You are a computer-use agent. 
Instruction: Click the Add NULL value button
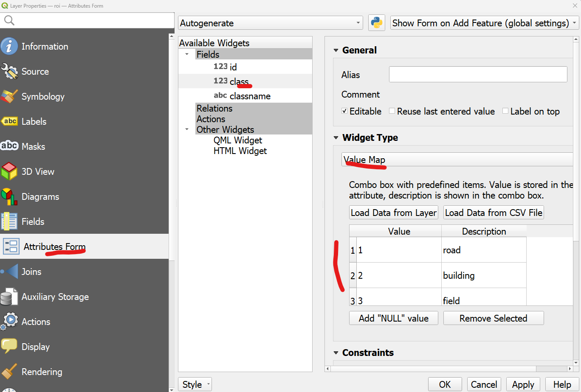pyautogui.click(x=393, y=318)
